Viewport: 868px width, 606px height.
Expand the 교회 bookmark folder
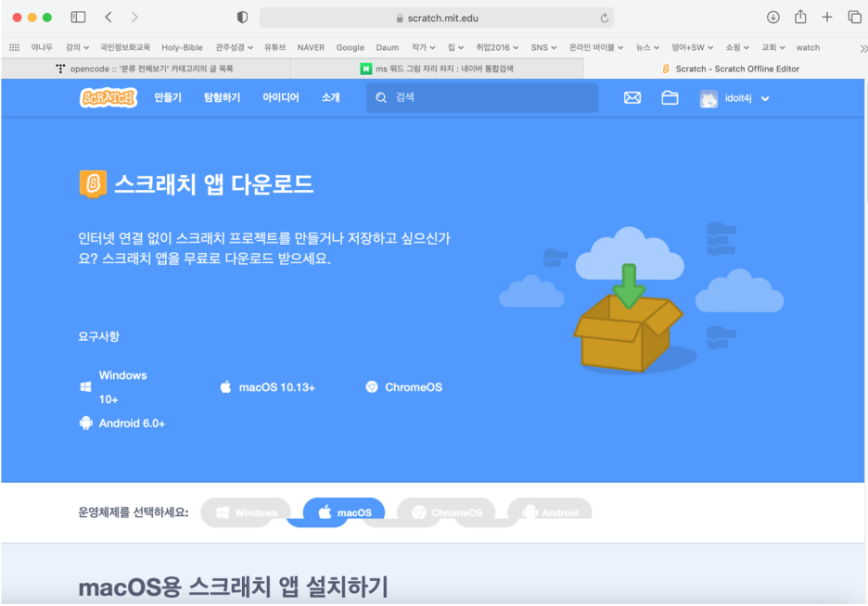pos(772,47)
